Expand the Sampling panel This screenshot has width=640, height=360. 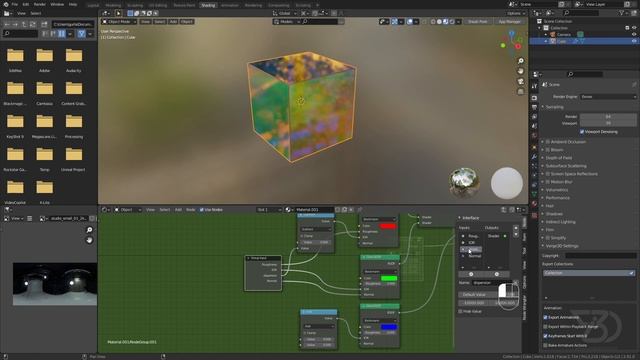[x=554, y=107]
